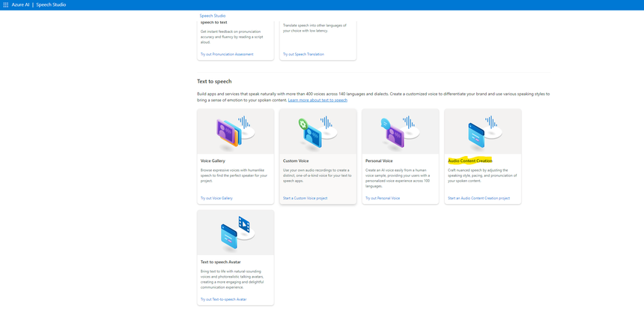This screenshot has width=644, height=315.
Task: Click the Voice Gallery card illustration
Action: tap(235, 131)
